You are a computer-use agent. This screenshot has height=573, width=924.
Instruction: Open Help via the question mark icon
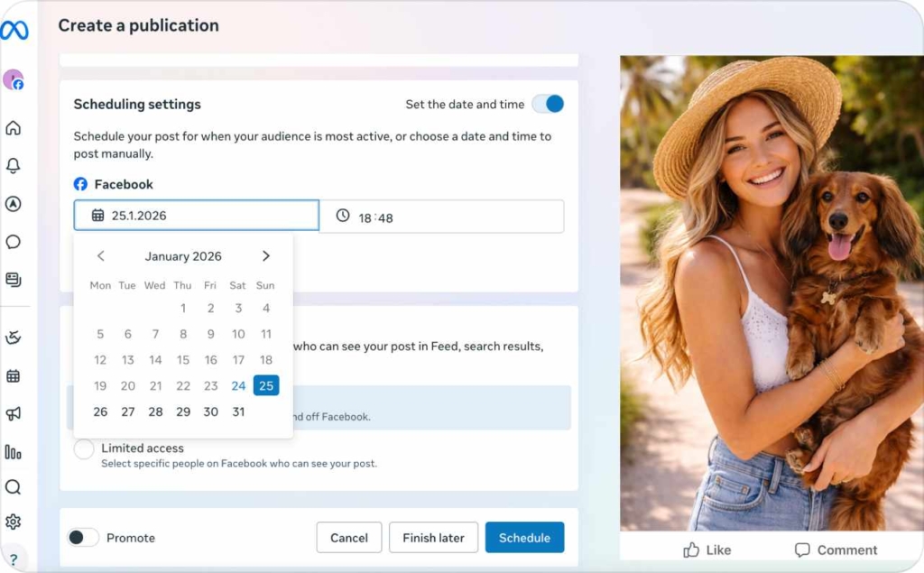(x=14, y=559)
